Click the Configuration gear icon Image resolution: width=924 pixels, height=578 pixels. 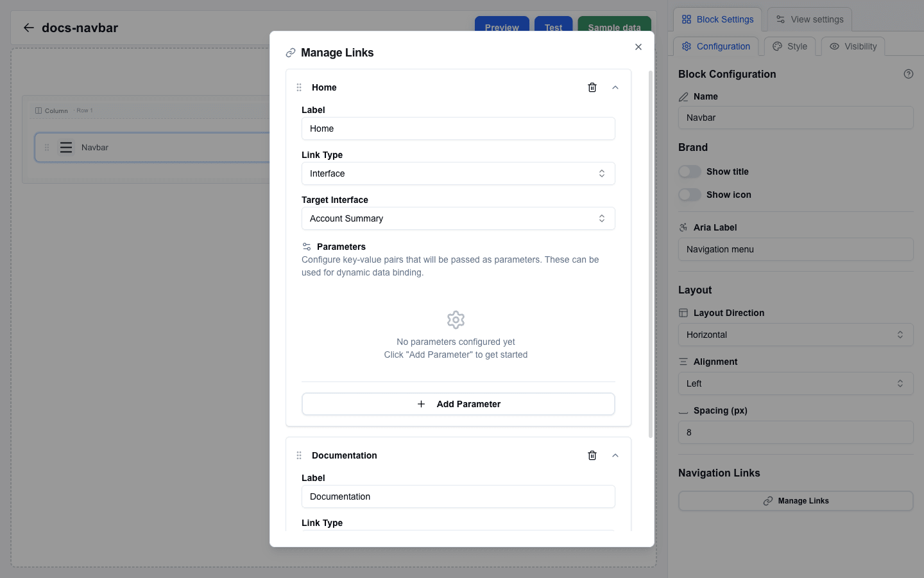click(x=687, y=46)
